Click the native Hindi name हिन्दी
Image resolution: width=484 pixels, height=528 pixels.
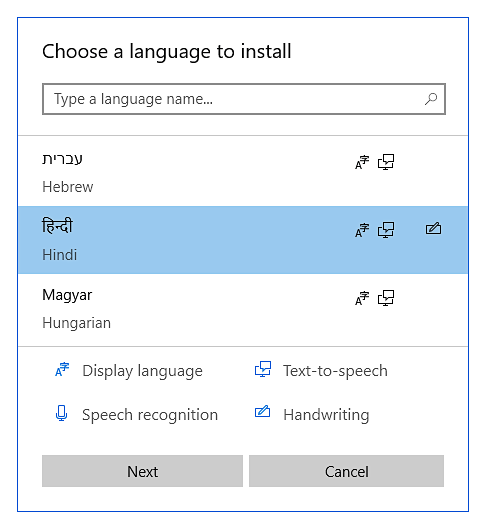(57, 226)
